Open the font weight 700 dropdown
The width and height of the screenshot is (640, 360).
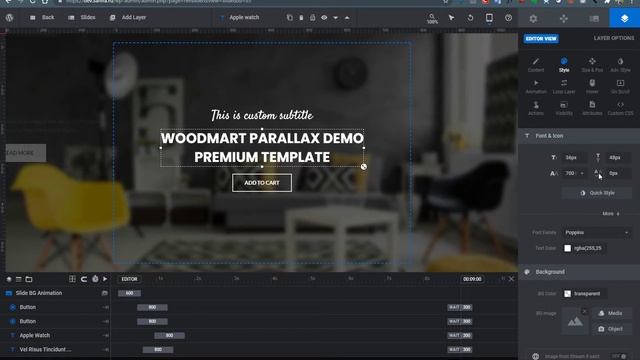[x=574, y=173]
